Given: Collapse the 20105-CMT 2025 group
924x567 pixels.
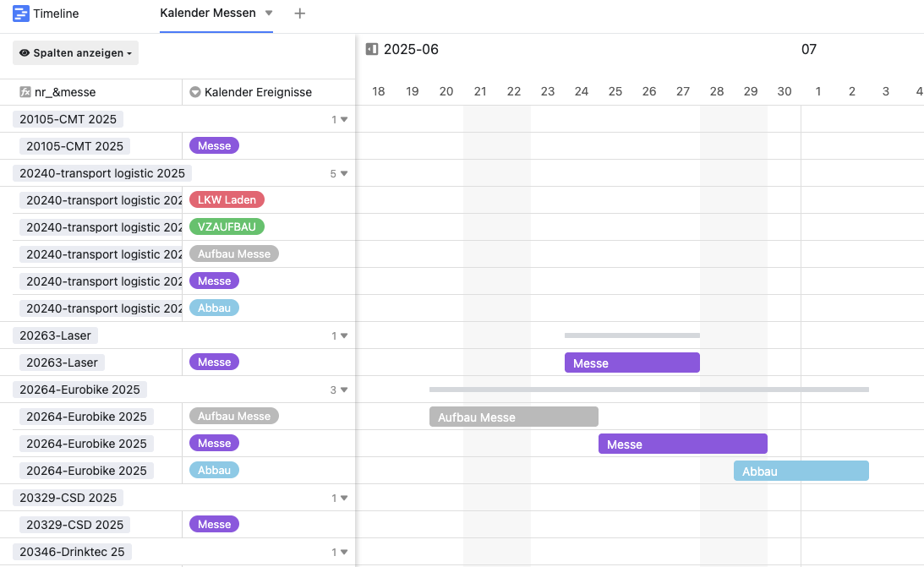Looking at the screenshot, I should pyautogui.click(x=344, y=119).
